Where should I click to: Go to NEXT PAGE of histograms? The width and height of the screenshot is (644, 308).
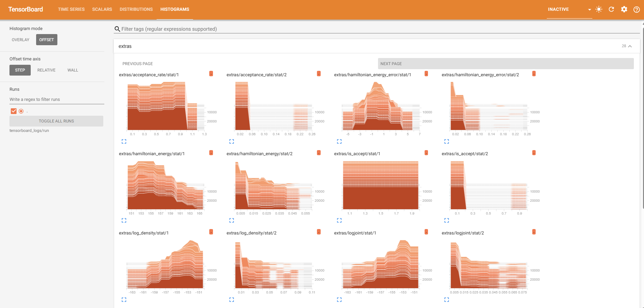[391, 63]
